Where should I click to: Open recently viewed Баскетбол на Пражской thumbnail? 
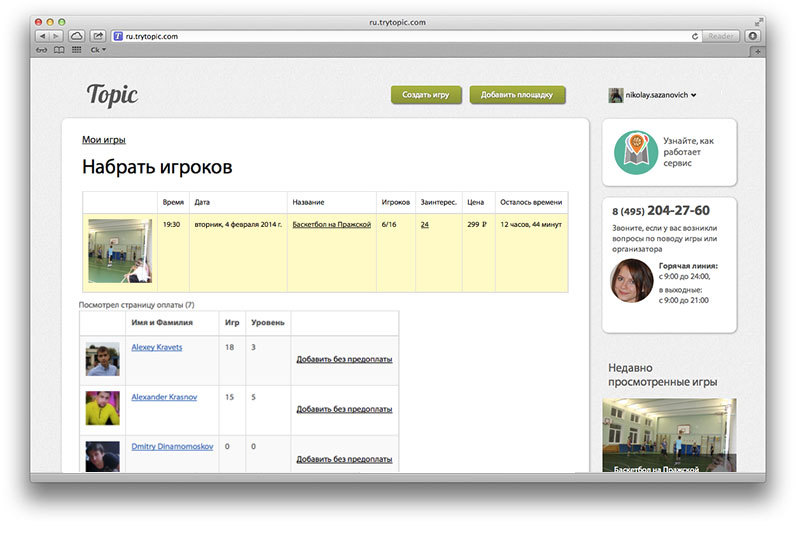(x=669, y=435)
